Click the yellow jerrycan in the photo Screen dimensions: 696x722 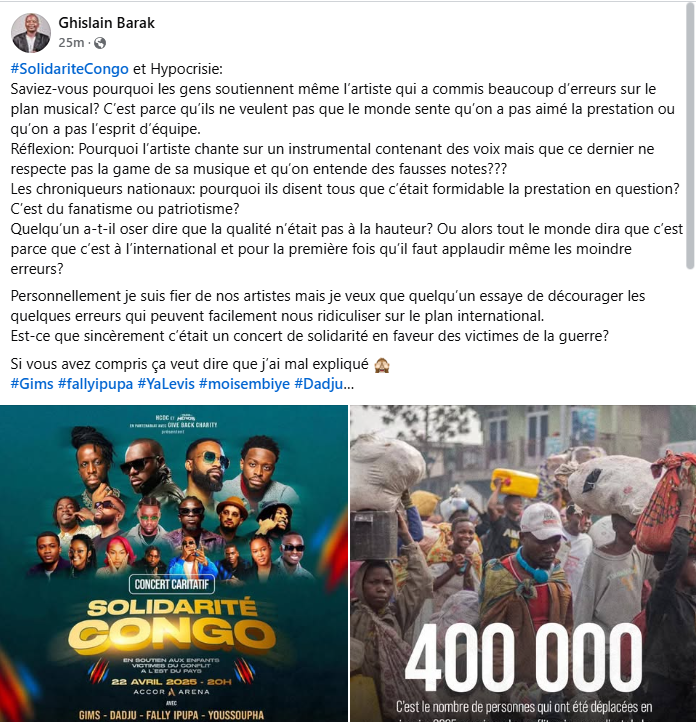(x=515, y=483)
